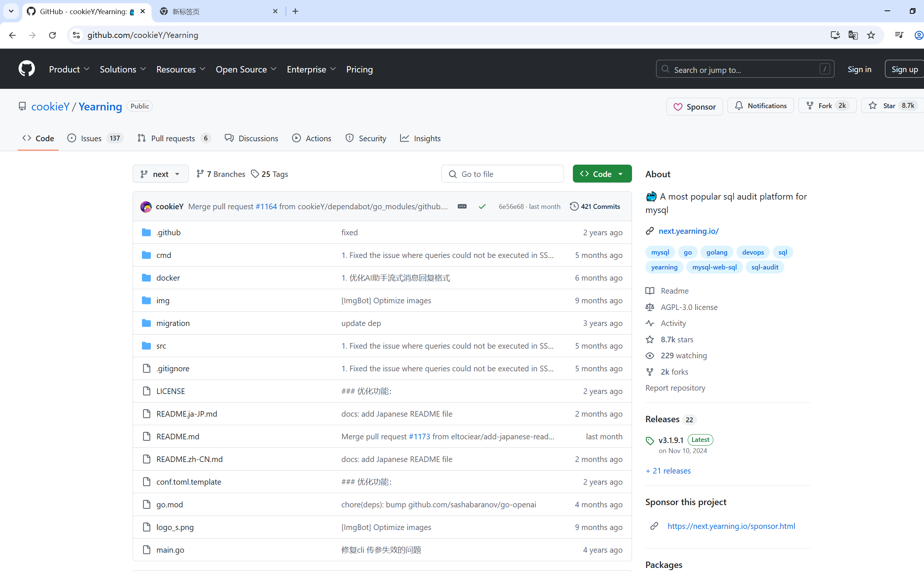Switch to the Pull requests tab
This screenshot has height=572, width=924.
173,138
